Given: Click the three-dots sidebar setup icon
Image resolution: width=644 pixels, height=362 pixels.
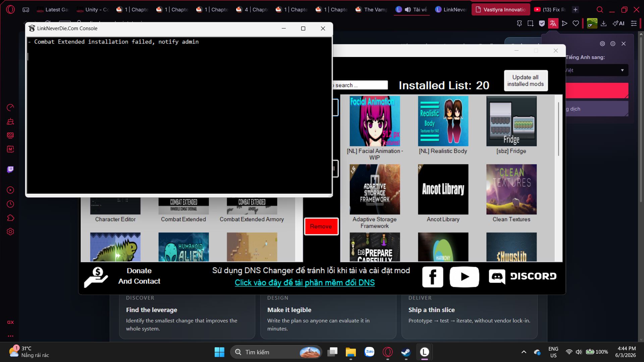Looking at the screenshot, I should pos(10,336).
